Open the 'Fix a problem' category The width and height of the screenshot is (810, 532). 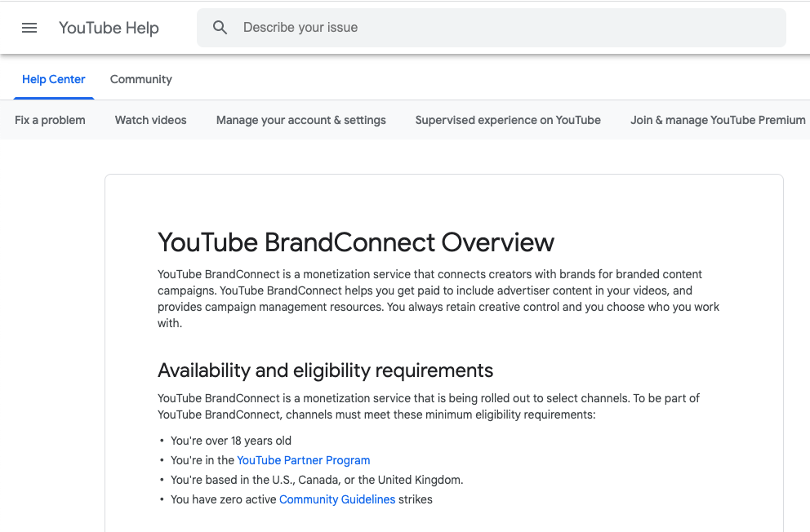[50, 120]
